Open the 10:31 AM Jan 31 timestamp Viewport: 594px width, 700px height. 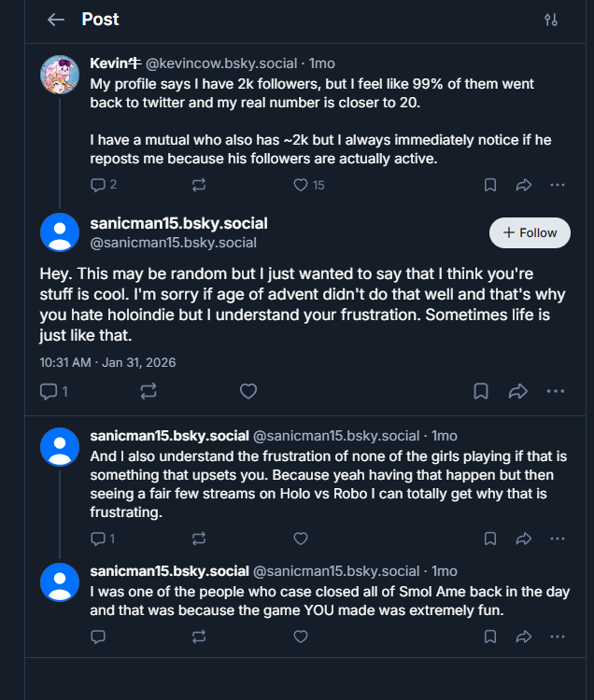(107, 362)
